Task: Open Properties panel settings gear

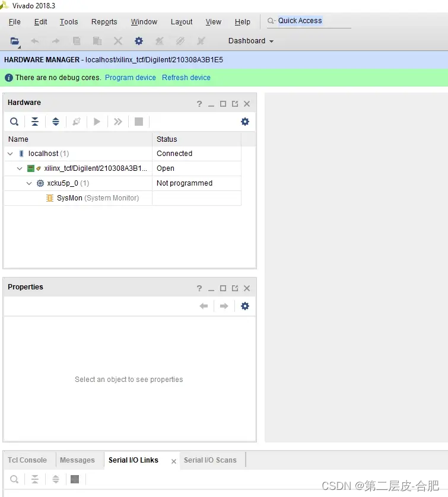Action: pos(245,306)
